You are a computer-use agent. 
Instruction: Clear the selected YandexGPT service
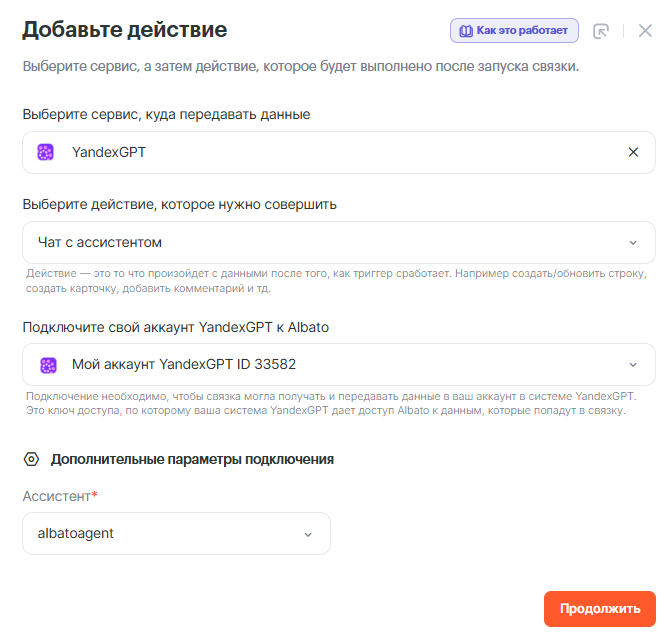click(x=633, y=153)
